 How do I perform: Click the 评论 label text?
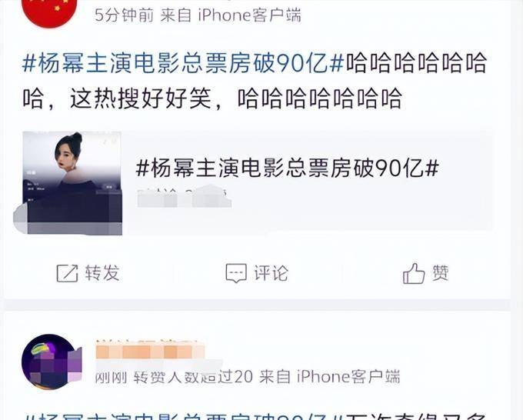tap(271, 273)
